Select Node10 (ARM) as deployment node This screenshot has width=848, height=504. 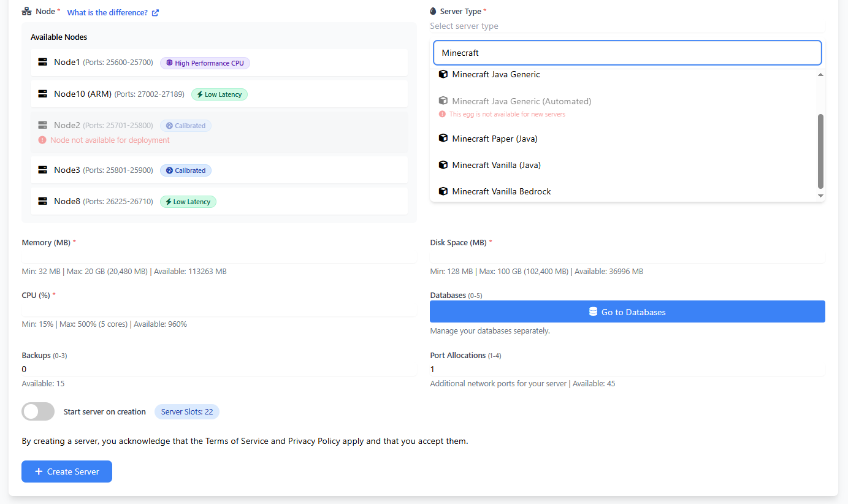219,94
